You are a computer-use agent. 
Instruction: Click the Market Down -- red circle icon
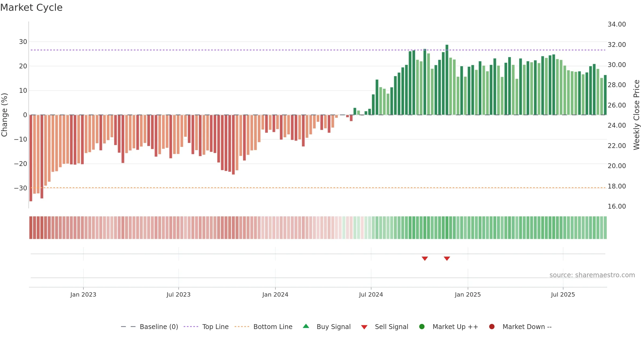click(x=492, y=327)
